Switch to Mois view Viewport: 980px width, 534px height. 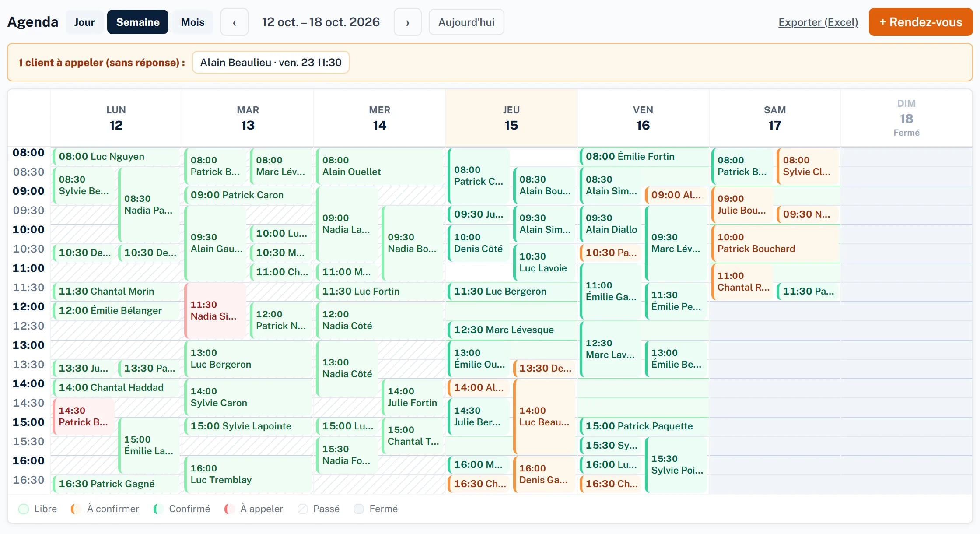click(192, 22)
